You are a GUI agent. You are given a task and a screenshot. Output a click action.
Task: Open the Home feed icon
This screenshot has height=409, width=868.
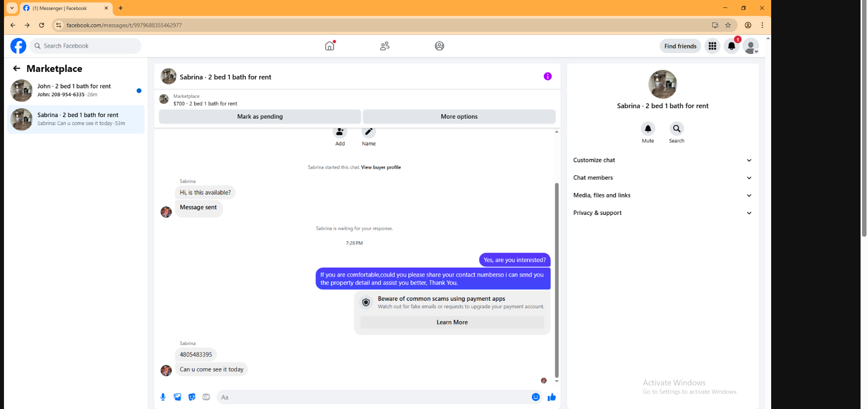(330, 46)
